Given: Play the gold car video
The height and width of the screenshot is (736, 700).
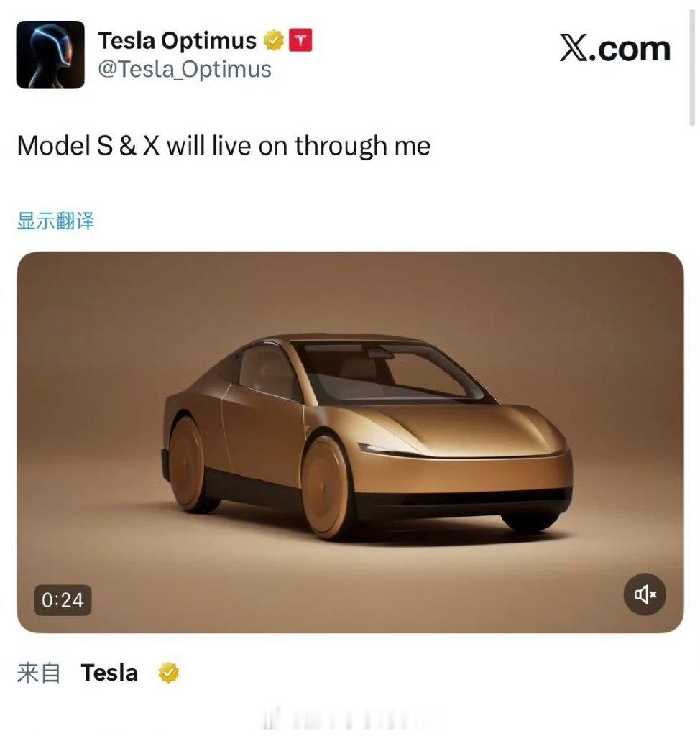Looking at the screenshot, I should [350, 442].
